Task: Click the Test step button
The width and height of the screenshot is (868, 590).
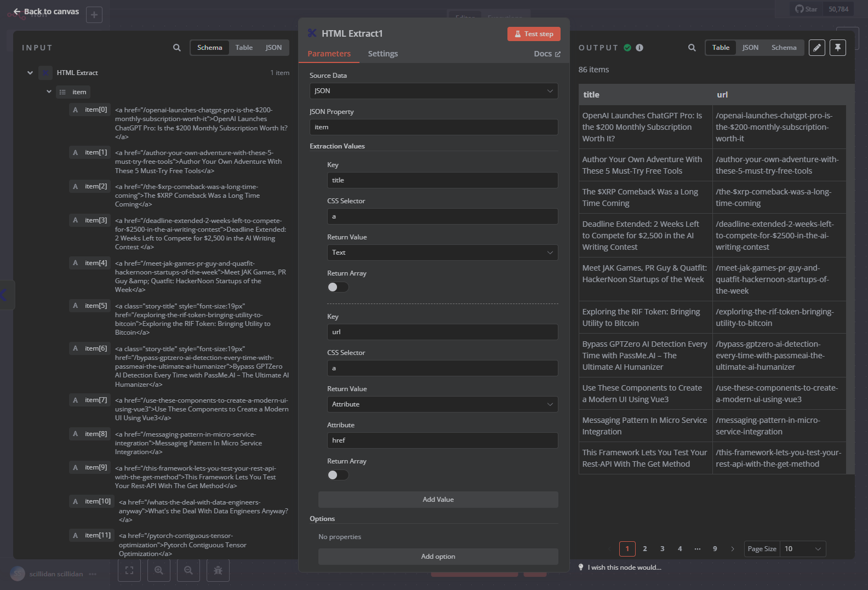Action: coord(534,34)
